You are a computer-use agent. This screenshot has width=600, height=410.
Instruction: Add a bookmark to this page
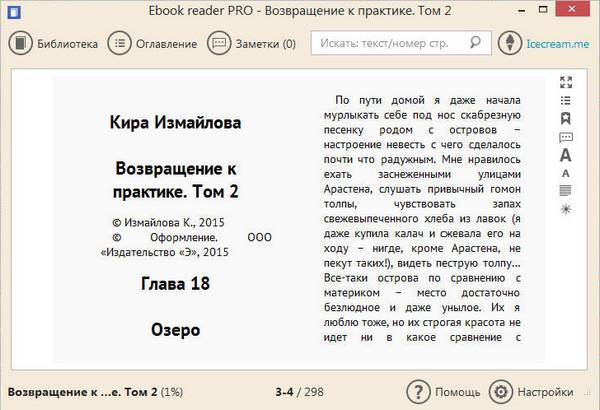pos(566,118)
